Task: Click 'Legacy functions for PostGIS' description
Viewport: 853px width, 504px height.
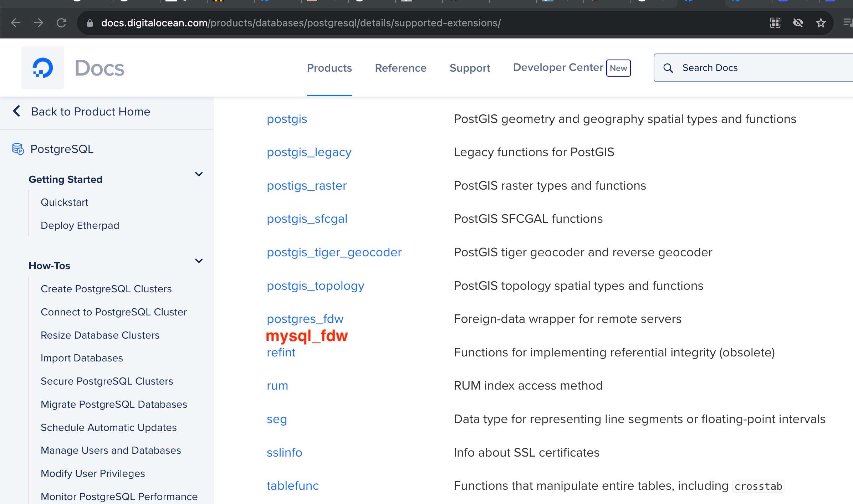Action: tap(534, 153)
